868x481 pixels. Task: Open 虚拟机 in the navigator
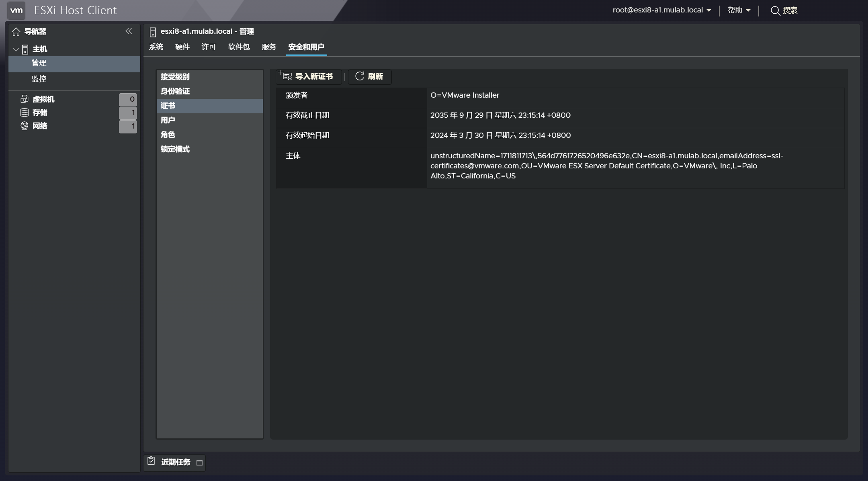43,99
